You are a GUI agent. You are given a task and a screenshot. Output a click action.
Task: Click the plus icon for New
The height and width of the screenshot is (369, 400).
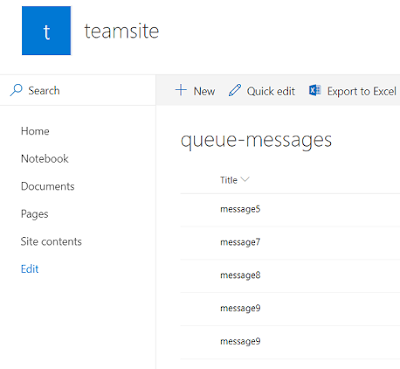click(x=181, y=90)
